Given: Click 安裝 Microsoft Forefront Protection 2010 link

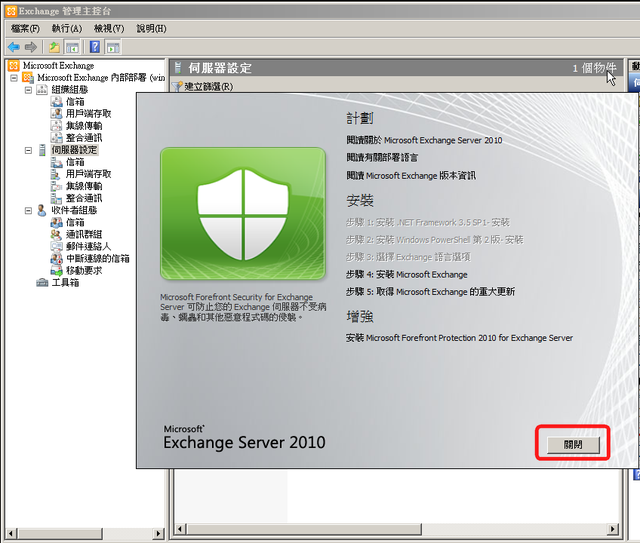Looking at the screenshot, I should [459, 338].
